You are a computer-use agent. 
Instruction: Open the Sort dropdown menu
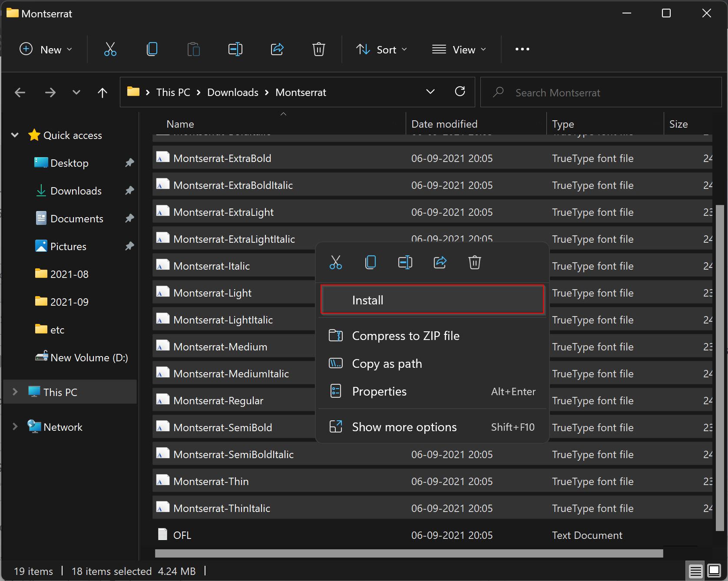click(x=382, y=50)
